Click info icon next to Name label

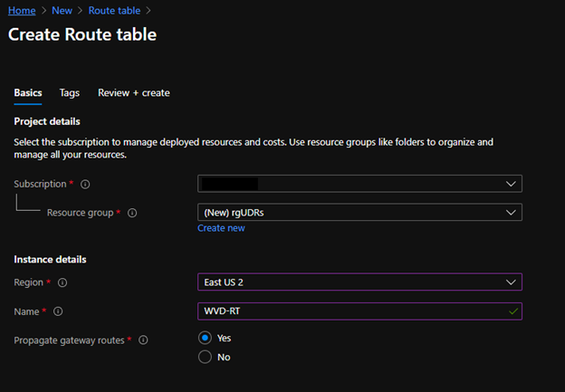58,311
